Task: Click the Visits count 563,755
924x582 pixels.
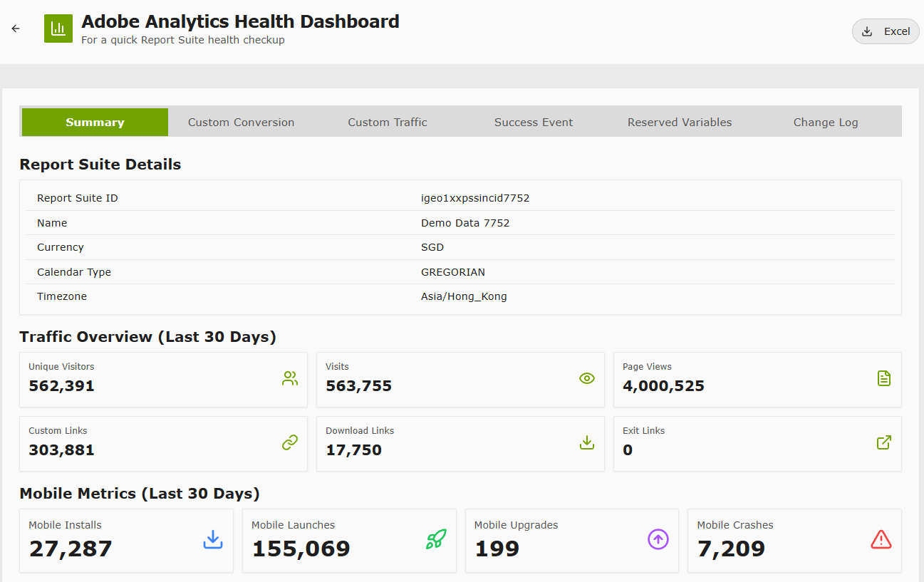Action: (x=358, y=386)
